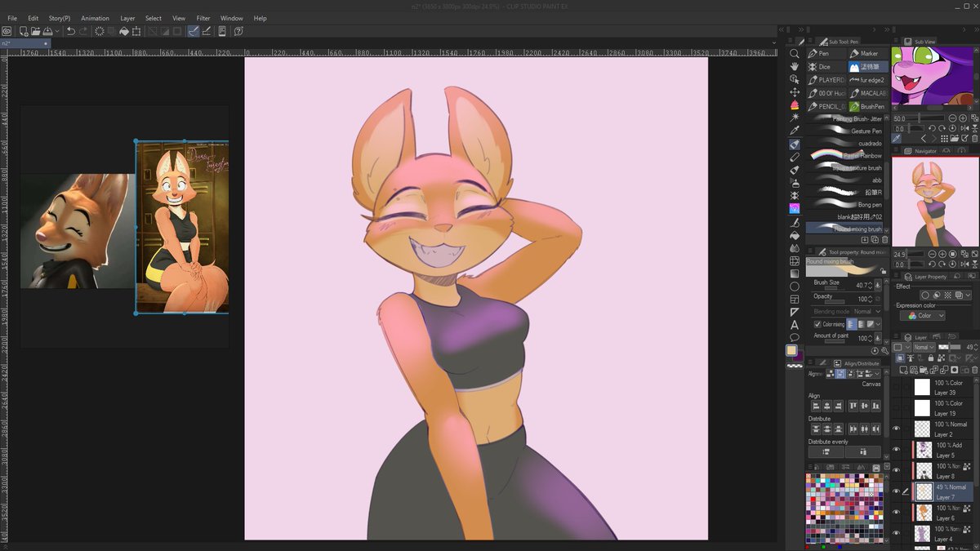
Task: Click New file icon in command bar
Action: (x=24, y=31)
